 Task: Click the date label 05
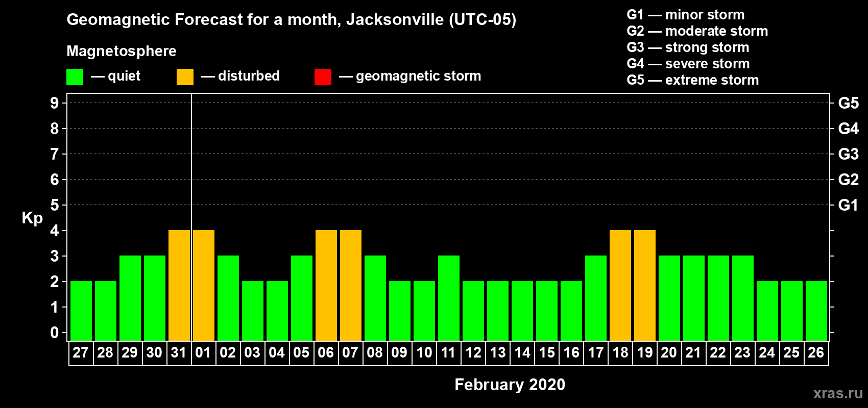click(301, 353)
